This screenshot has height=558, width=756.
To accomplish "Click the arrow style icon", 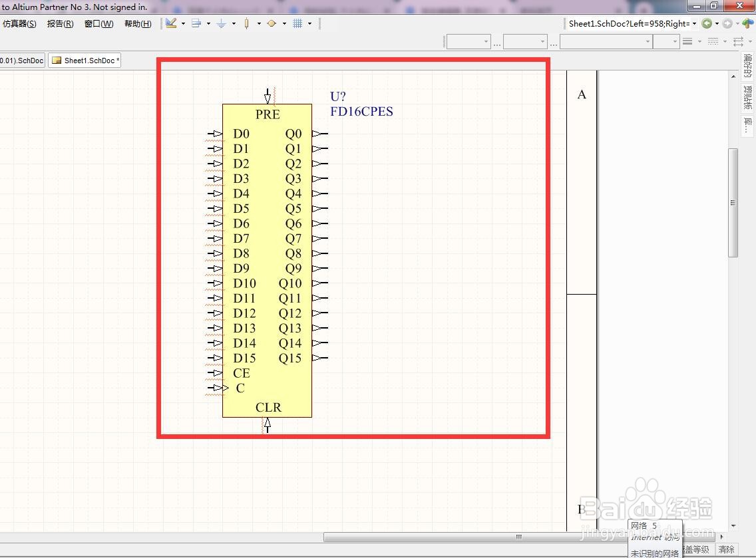I will [738, 41].
